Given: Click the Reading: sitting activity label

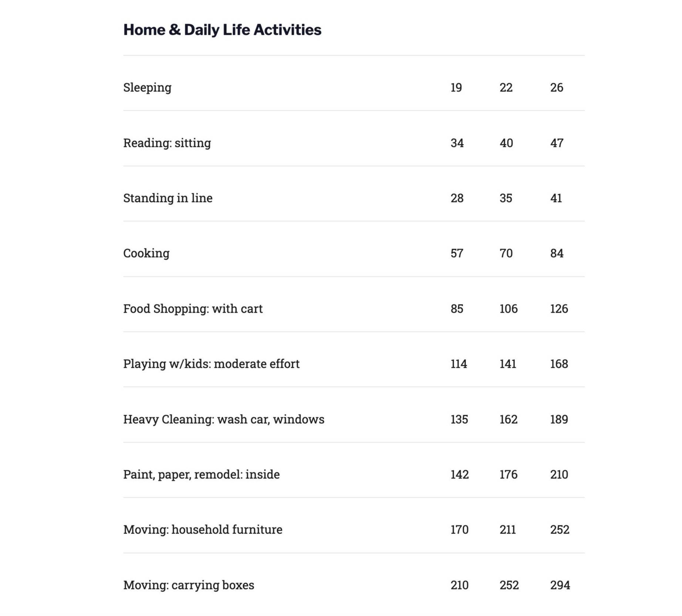Looking at the screenshot, I should [167, 143].
